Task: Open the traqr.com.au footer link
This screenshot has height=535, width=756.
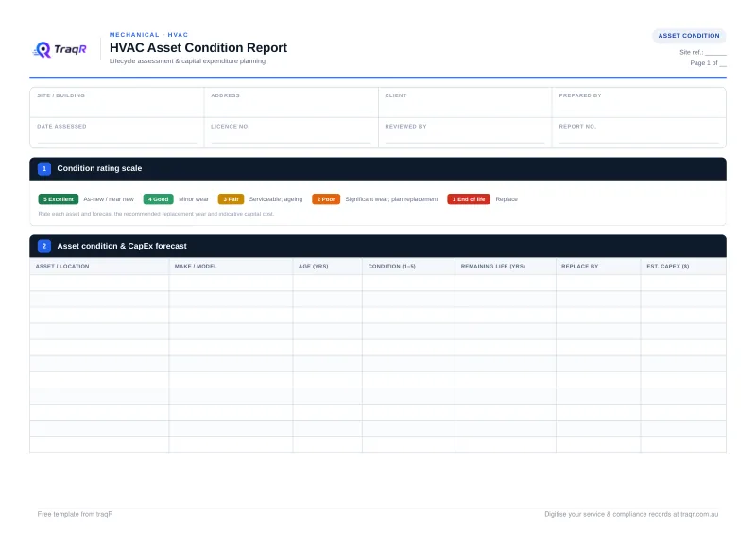Action: (x=699, y=514)
